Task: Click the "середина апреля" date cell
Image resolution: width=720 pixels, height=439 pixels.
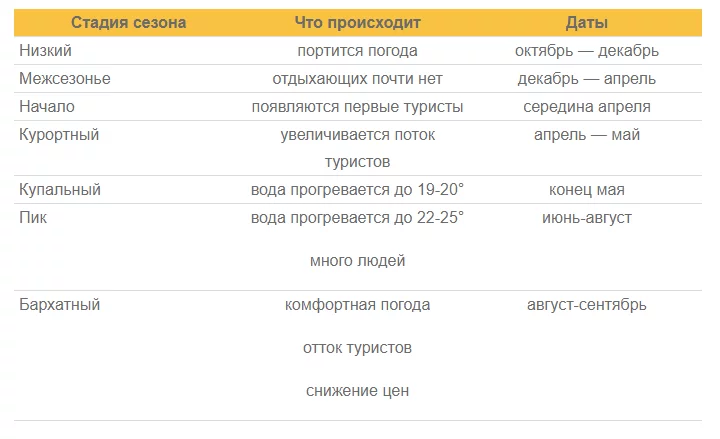Action: pos(586,106)
